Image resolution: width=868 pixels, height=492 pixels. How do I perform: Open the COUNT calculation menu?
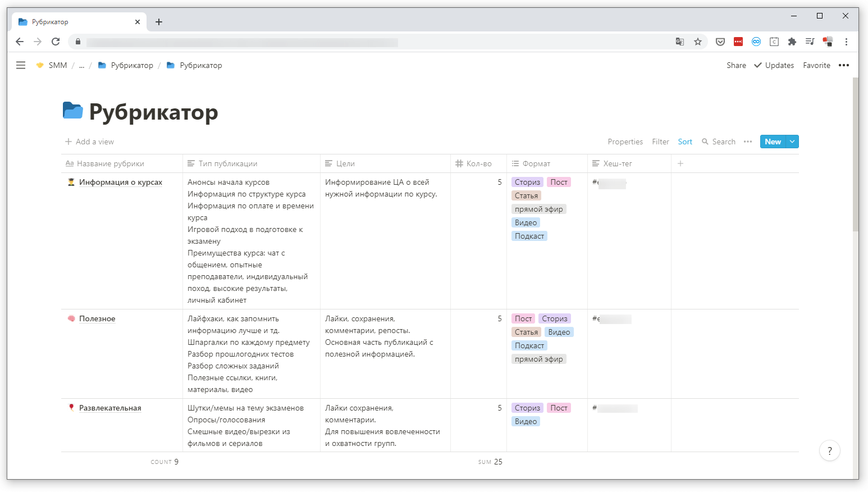pos(165,462)
